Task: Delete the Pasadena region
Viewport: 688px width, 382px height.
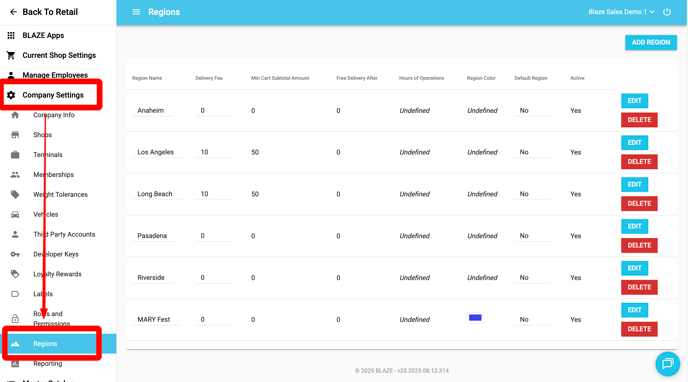Action: coord(639,245)
